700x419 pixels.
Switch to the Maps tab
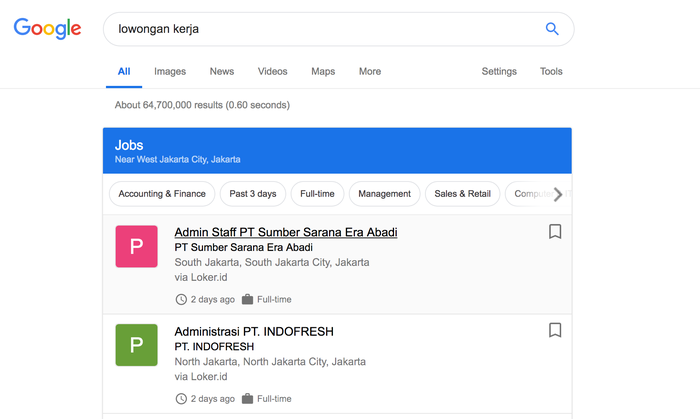point(323,71)
